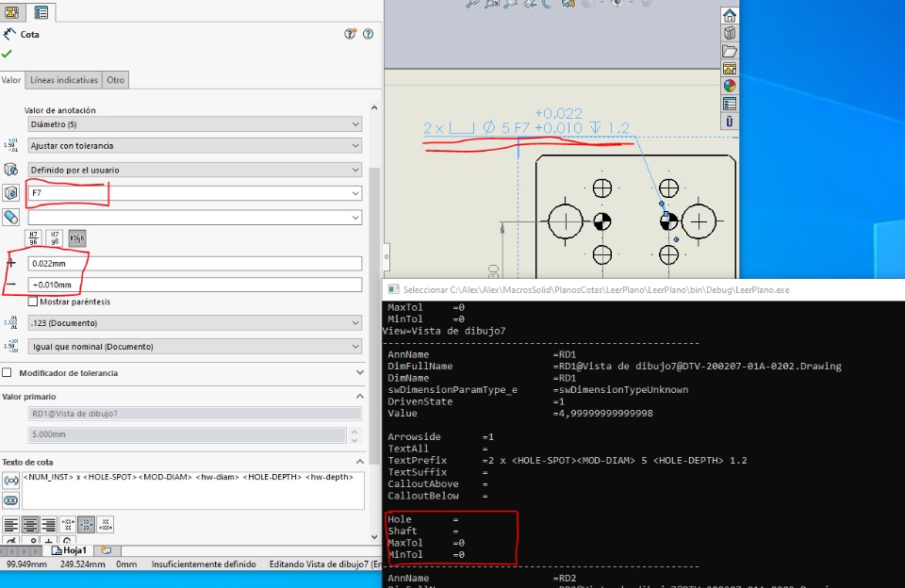Switch to the Líneas indicativas tab
This screenshot has width=905, height=588.
pos(63,80)
